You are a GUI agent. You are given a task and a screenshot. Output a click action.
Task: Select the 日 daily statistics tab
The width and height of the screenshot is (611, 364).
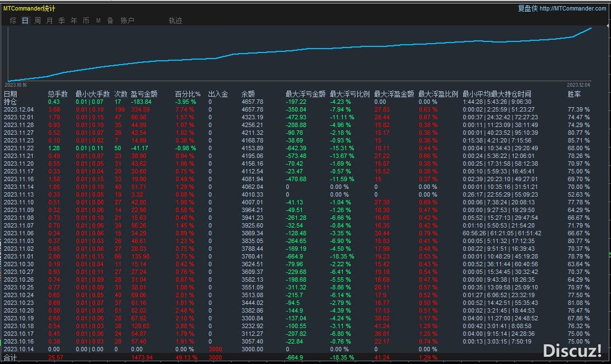25,20
